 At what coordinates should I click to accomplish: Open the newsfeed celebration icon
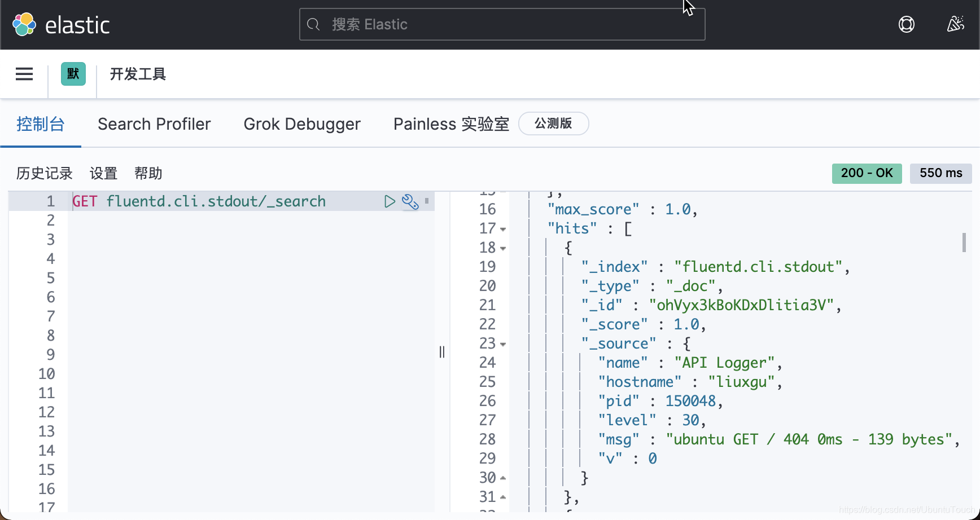tap(955, 24)
